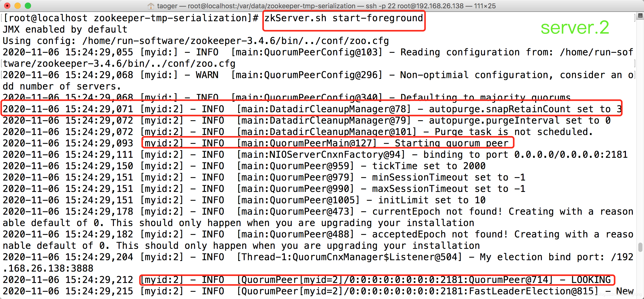
Task: Click the split pane icon above the scrollbar
Action: pos(640,16)
